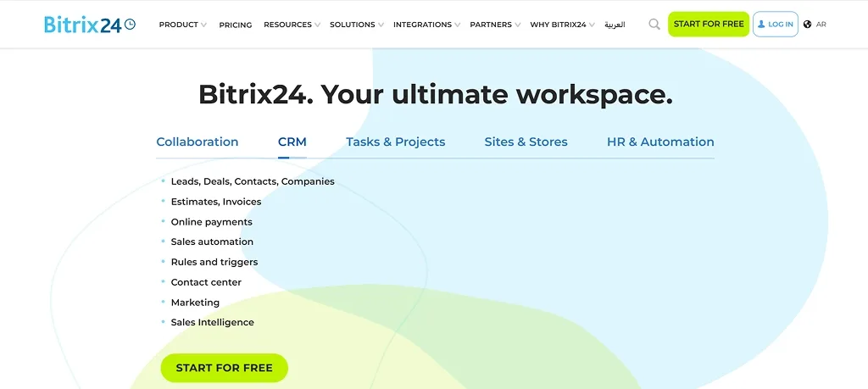Open the search magnifier icon

click(x=654, y=25)
